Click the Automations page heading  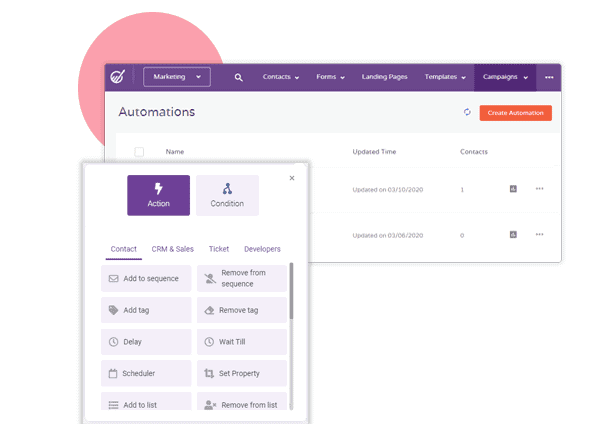[157, 112]
